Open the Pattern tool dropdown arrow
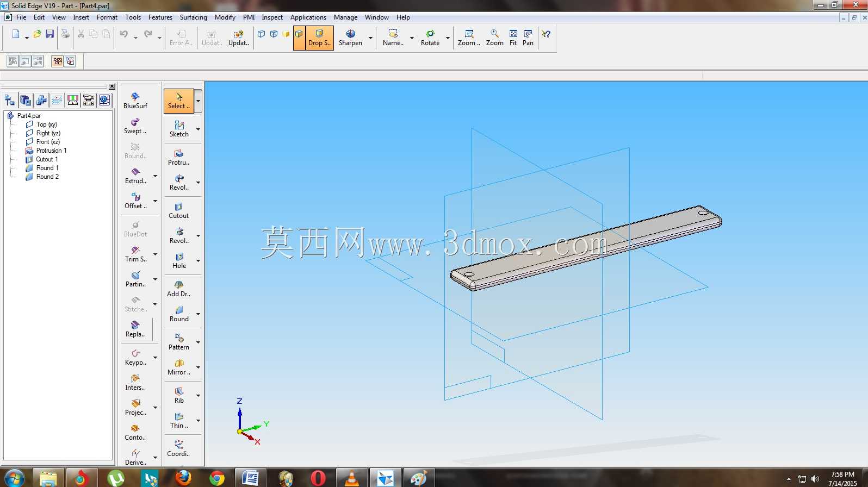Viewport: 868px width, 487px height. [198, 342]
